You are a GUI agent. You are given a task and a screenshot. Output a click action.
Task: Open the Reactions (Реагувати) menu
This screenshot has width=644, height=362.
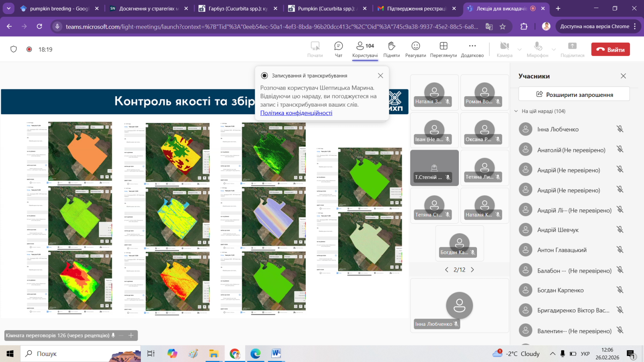click(415, 49)
